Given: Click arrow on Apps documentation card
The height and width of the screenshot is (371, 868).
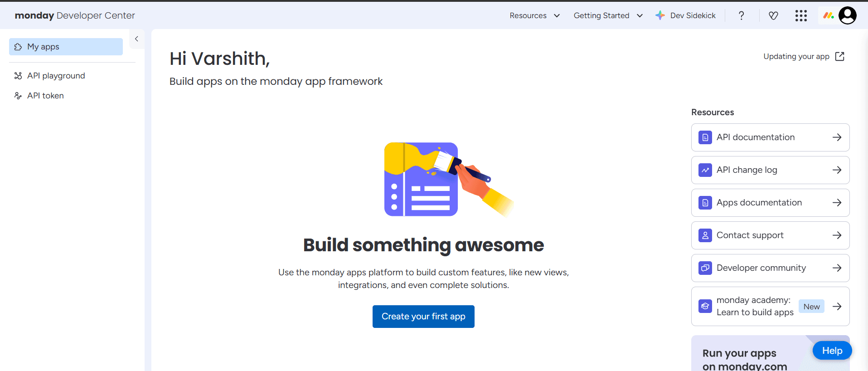Looking at the screenshot, I should coord(837,203).
